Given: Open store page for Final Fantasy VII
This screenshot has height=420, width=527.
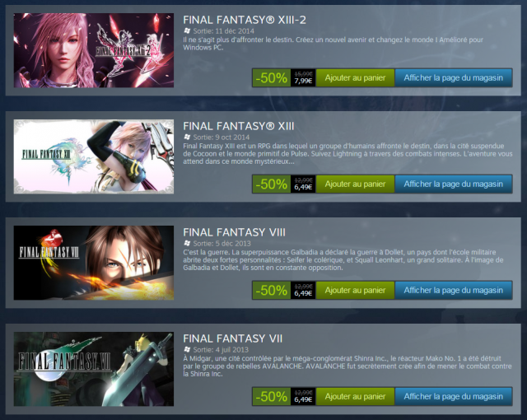Looking at the screenshot, I should click(454, 396).
